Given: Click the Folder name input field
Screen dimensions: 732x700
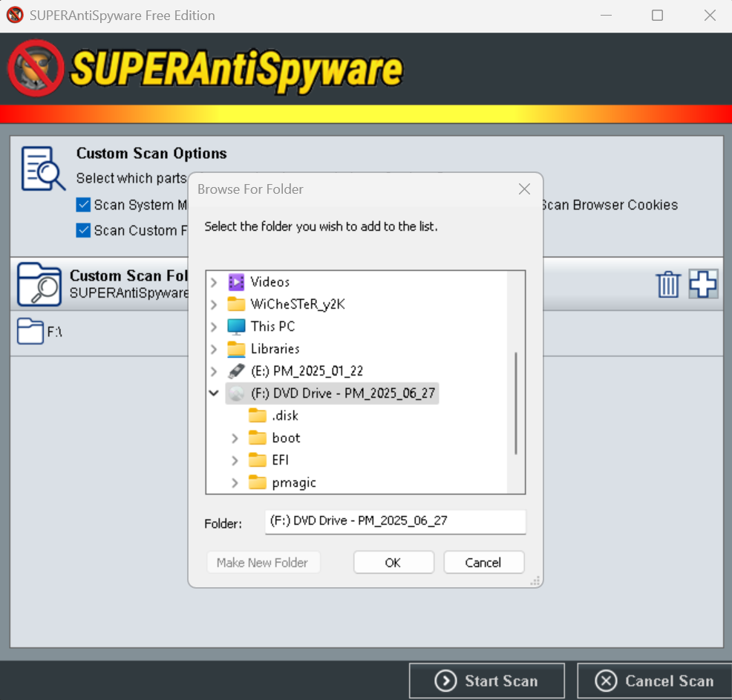Looking at the screenshot, I should pos(395,521).
